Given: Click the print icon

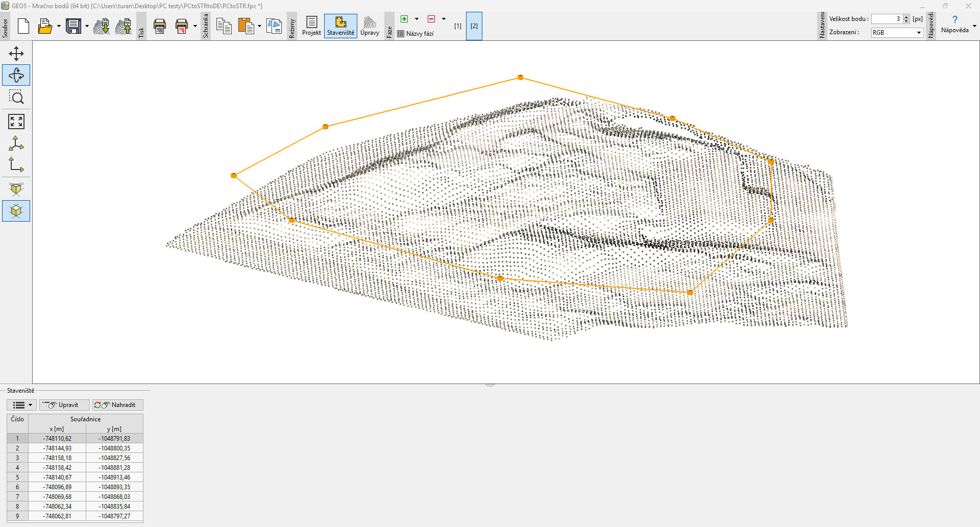Looking at the screenshot, I should (x=160, y=26).
